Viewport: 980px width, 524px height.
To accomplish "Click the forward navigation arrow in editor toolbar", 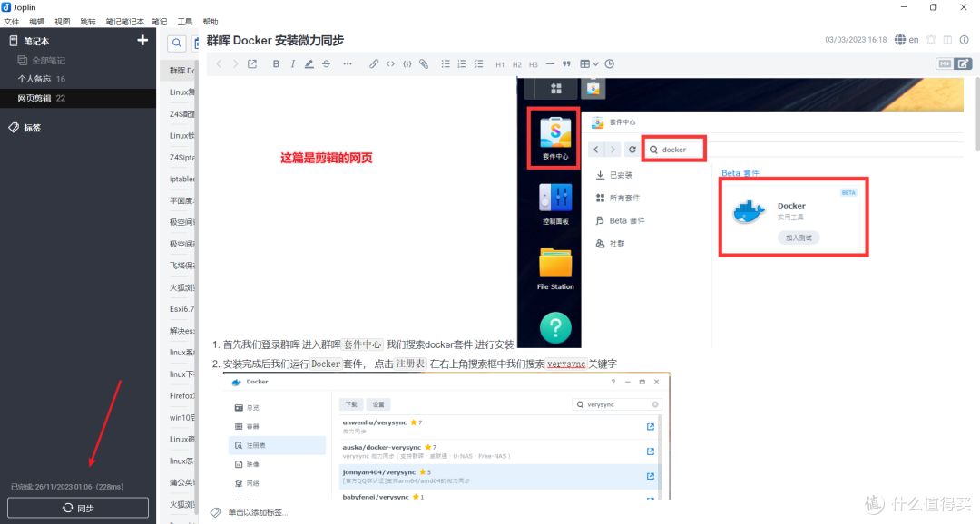I will pyautogui.click(x=235, y=63).
